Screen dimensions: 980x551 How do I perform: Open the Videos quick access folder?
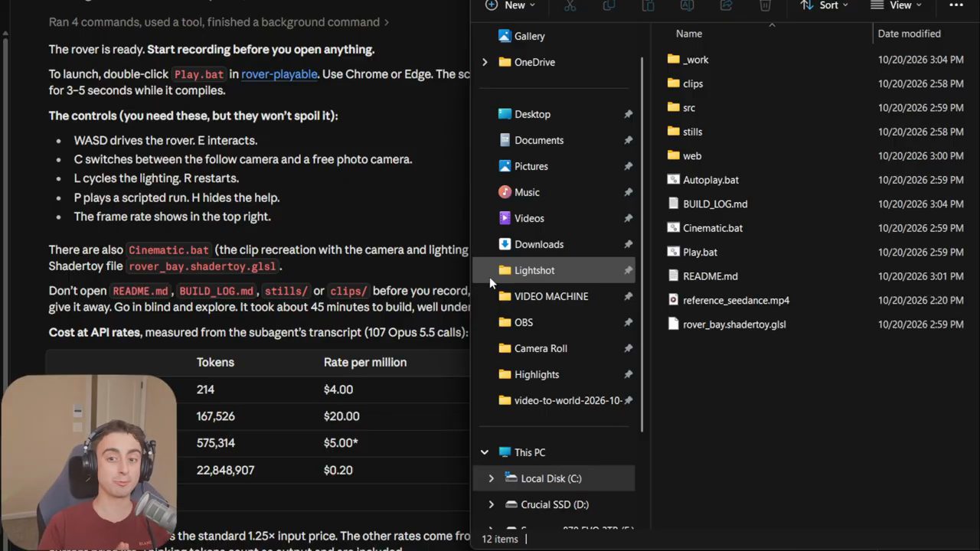point(529,218)
